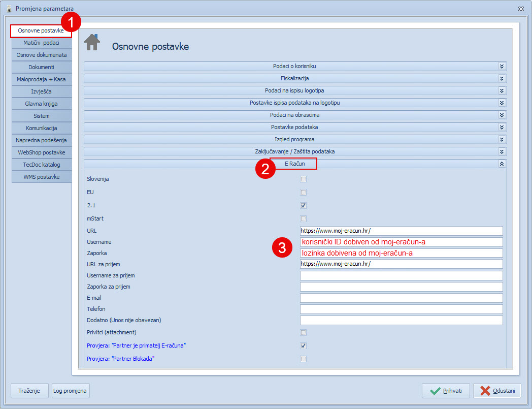The height and width of the screenshot is (409, 532).
Task: Enable the mStart checkbox
Action: [x=304, y=219]
